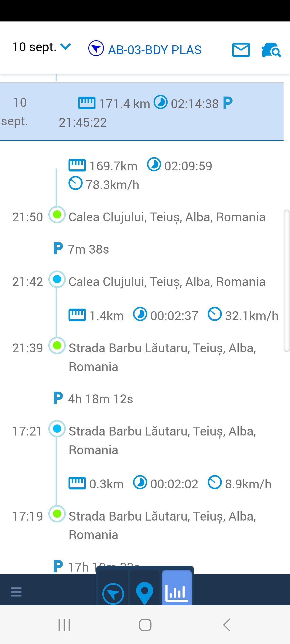
Task: Select vehicle AB-03-BDY PLAS
Action: pos(155,50)
